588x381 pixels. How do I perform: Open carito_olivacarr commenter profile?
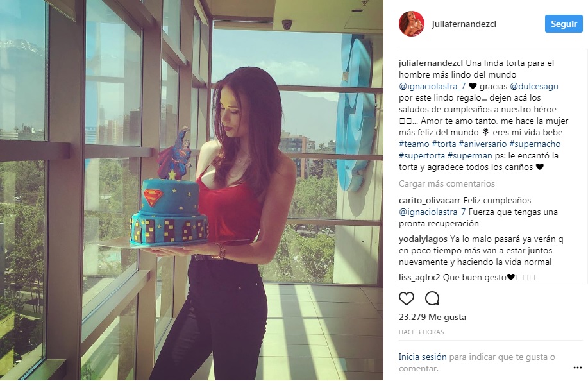[x=430, y=201]
